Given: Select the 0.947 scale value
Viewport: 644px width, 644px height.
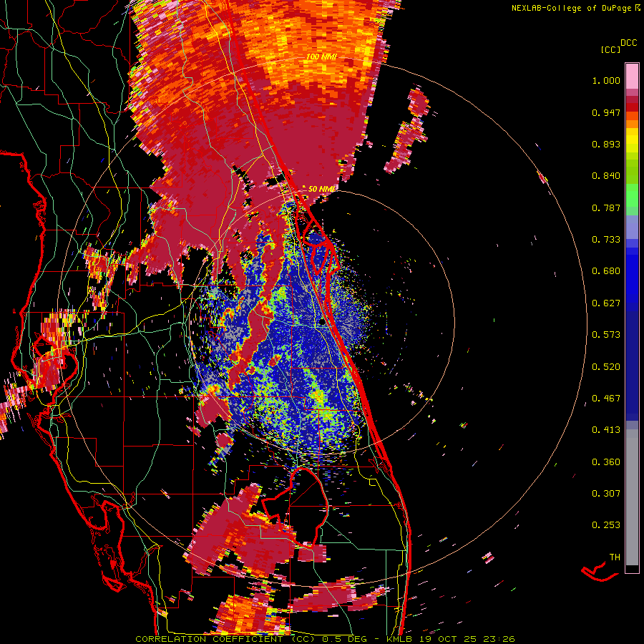Looking at the screenshot, I should pyautogui.click(x=606, y=112).
